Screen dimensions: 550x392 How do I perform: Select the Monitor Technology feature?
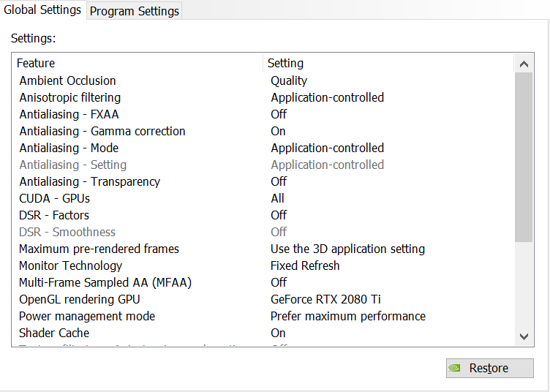pyautogui.click(x=70, y=265)
